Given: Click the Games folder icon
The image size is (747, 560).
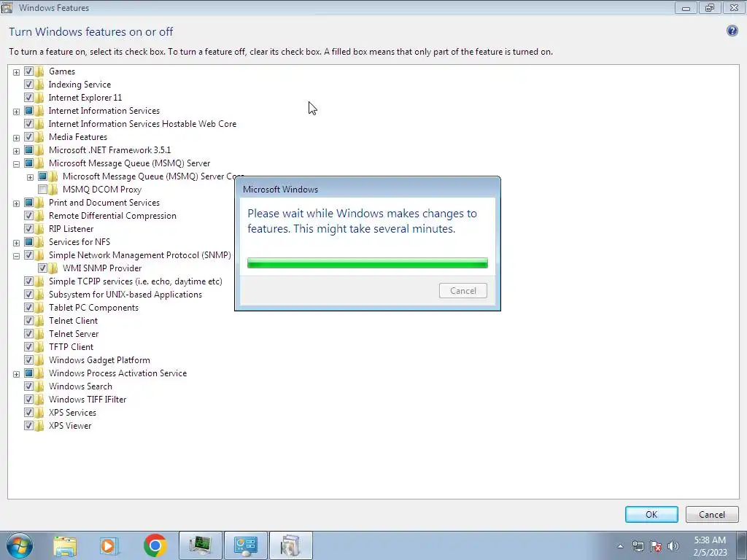Looking at the screenshot, I should pos(39,71).
